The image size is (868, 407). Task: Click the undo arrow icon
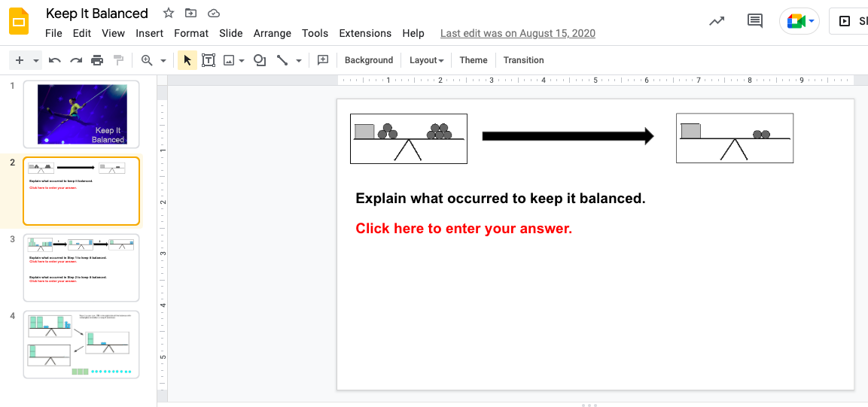54,60
